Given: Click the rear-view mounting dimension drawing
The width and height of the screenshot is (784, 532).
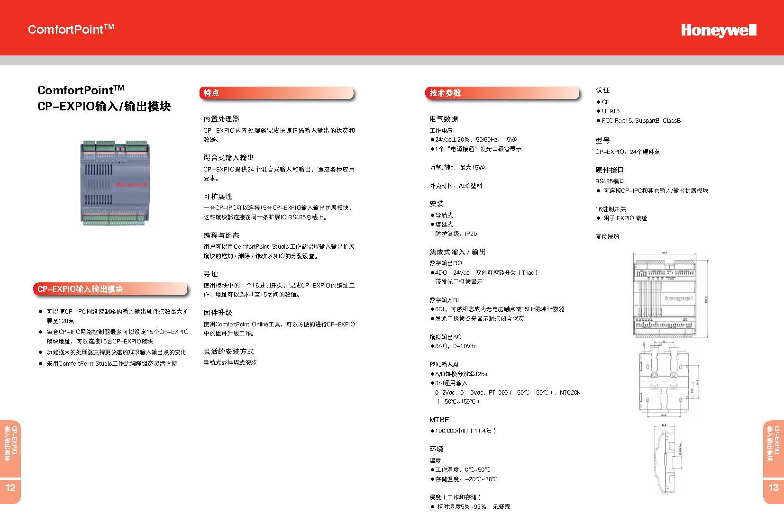Looking at the screenshot, I should click(669, 379).
